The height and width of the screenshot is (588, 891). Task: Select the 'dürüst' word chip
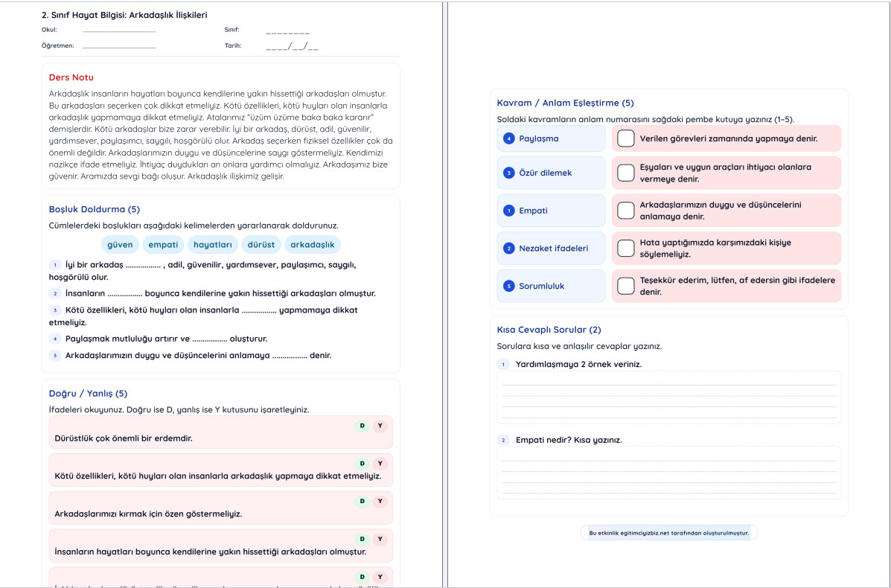coord(261,244)
